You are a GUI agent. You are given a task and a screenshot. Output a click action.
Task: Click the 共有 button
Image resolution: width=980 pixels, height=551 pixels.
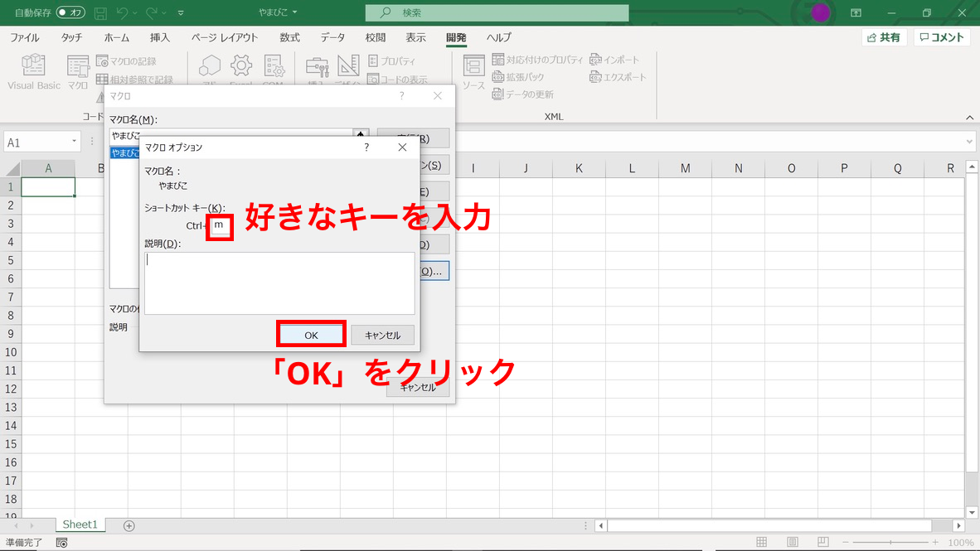[x=885, y=37]
